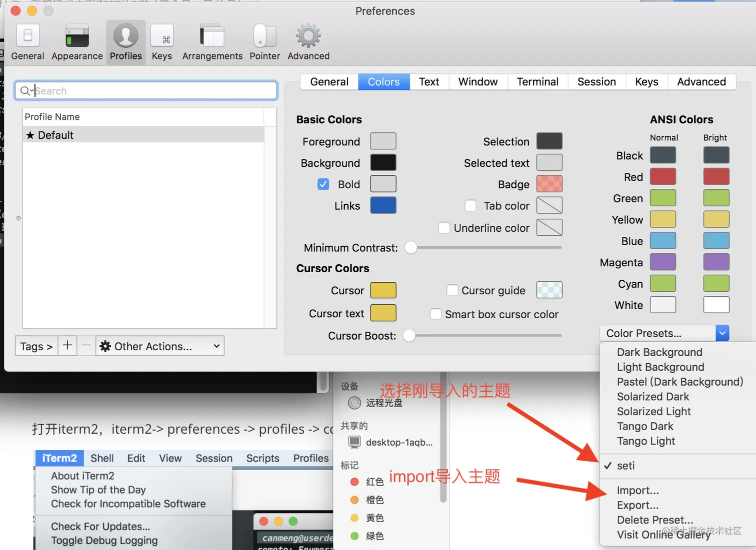The image size is (756, 550).
Task: Open the iTerm2 menu bar item
Action: (x=59, y=458)
